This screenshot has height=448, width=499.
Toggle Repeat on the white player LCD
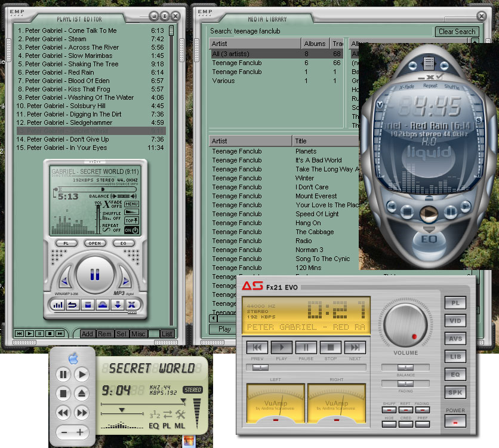(112, 228)
